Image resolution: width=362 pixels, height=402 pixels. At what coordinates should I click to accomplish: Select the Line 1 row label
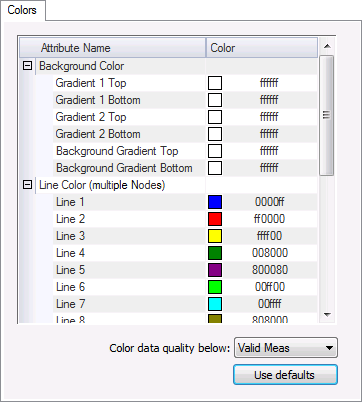70,202
